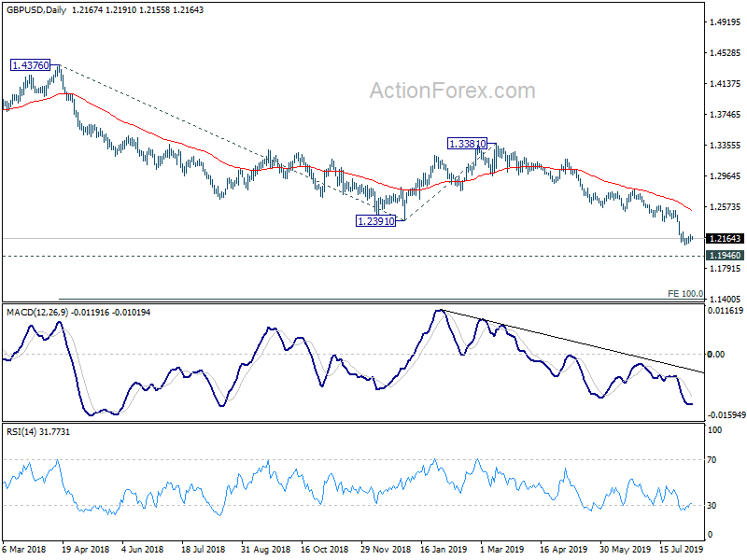Click the MACD 0.00 axis label
The image size is (747, 560).
pyautogui.click(x=716, y=355)
